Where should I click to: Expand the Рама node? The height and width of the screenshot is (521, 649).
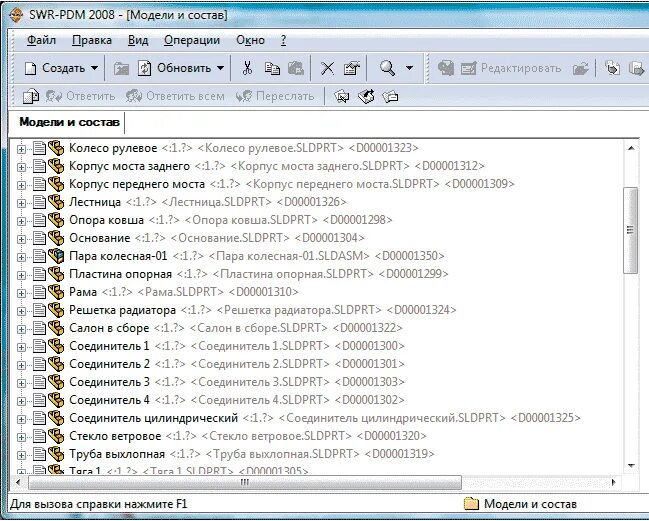coord(22,293)
